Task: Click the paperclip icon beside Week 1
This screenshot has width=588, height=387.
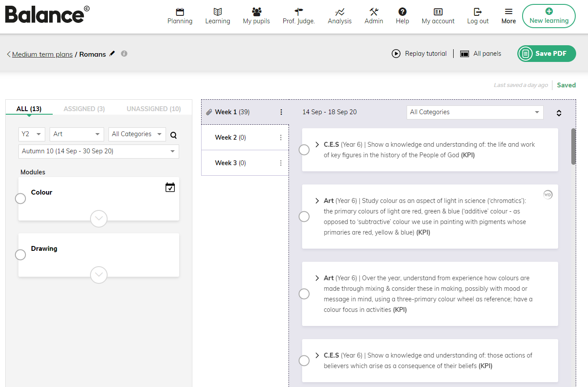Action: tap(209, 112)
